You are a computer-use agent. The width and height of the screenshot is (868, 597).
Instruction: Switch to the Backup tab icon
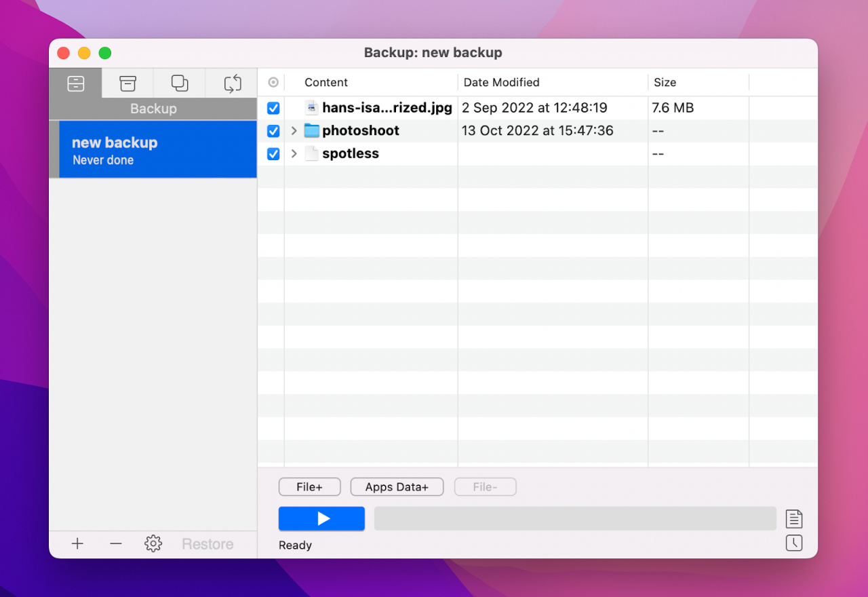(x=76, y=83)
